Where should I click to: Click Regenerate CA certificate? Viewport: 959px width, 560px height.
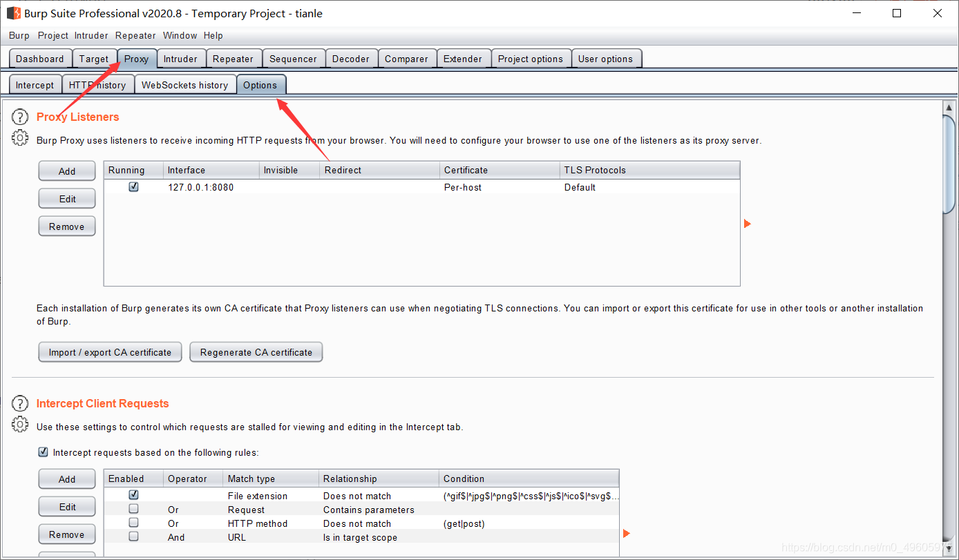[x=256, y=352]
